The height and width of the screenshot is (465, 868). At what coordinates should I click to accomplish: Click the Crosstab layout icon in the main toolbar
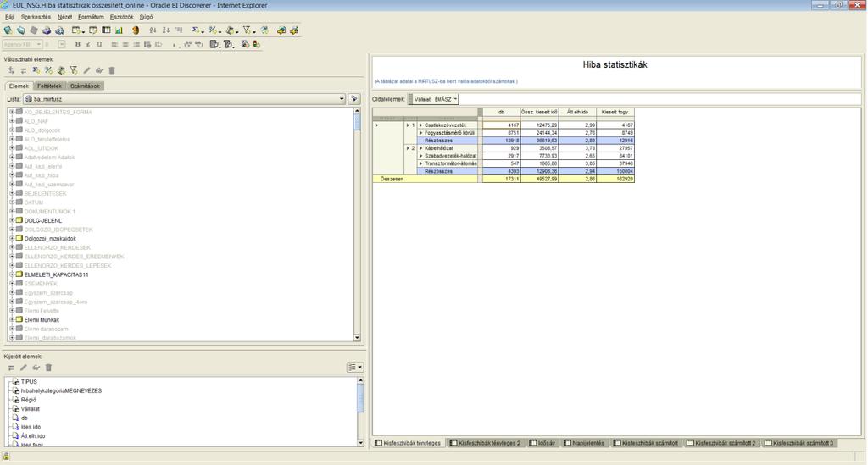106,30
